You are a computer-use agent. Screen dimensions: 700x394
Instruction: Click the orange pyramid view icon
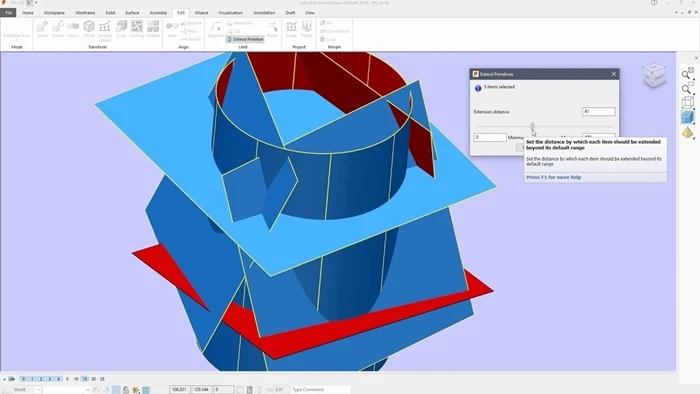(x=688, y=132)
